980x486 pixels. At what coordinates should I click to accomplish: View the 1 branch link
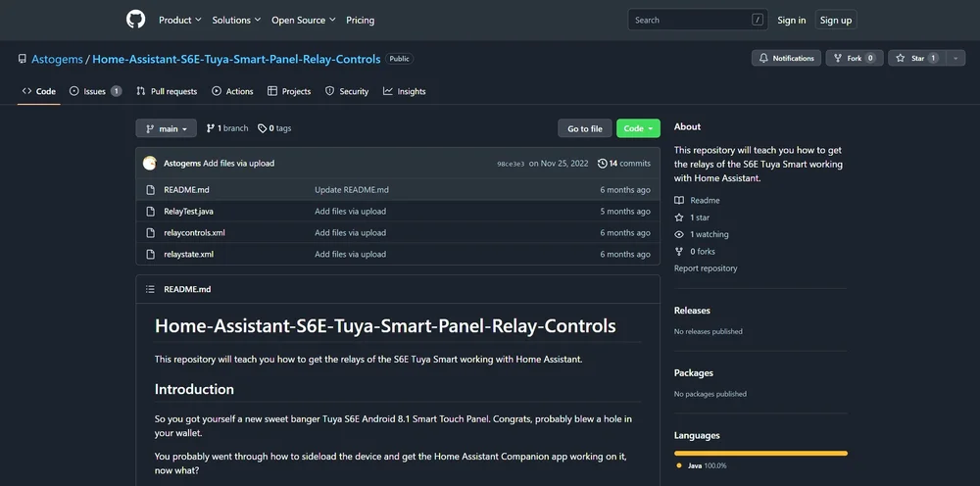tap(227, 128)
